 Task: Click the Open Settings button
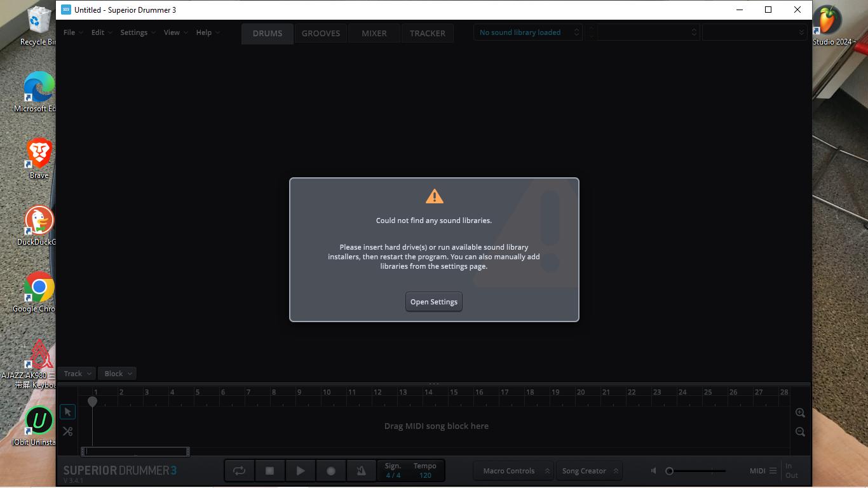[434, 302]
